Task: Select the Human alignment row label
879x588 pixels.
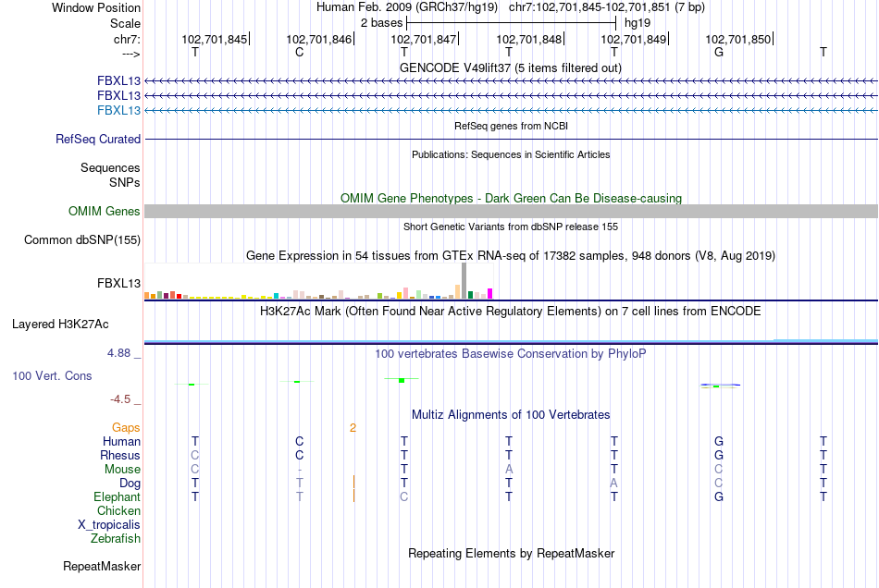Action: pos(121,441)
